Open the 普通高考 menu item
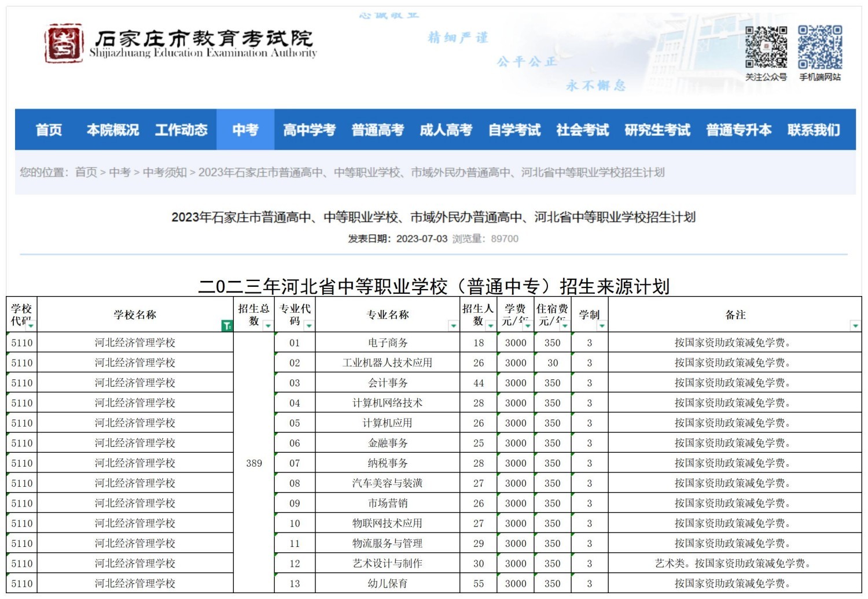 [378, 130]
